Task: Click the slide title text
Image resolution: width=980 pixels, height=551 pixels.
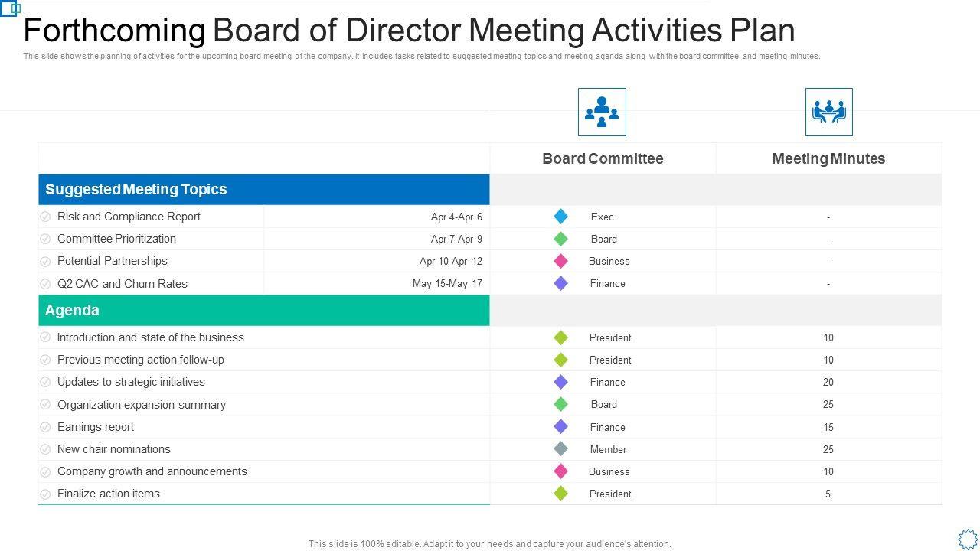Action: point(409,31)
